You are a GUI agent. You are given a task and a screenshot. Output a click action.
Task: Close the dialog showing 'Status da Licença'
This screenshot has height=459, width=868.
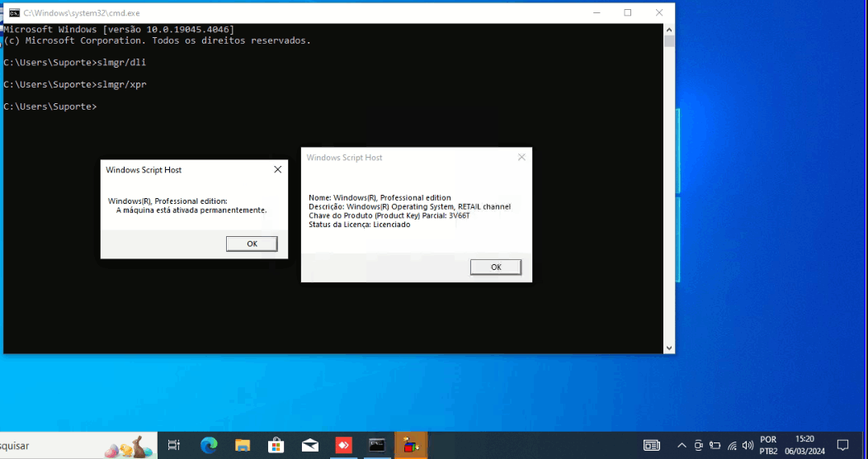[521, 157]
